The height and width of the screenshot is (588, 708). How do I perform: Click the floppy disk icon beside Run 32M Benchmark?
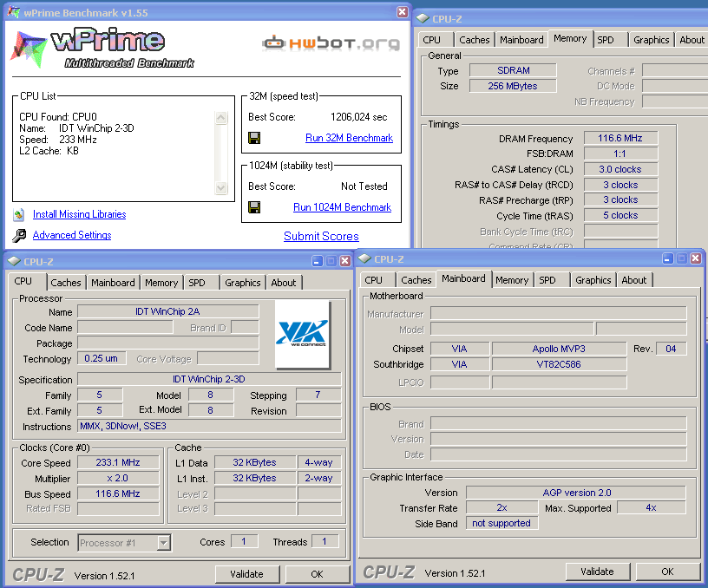[x=254, y=138]
